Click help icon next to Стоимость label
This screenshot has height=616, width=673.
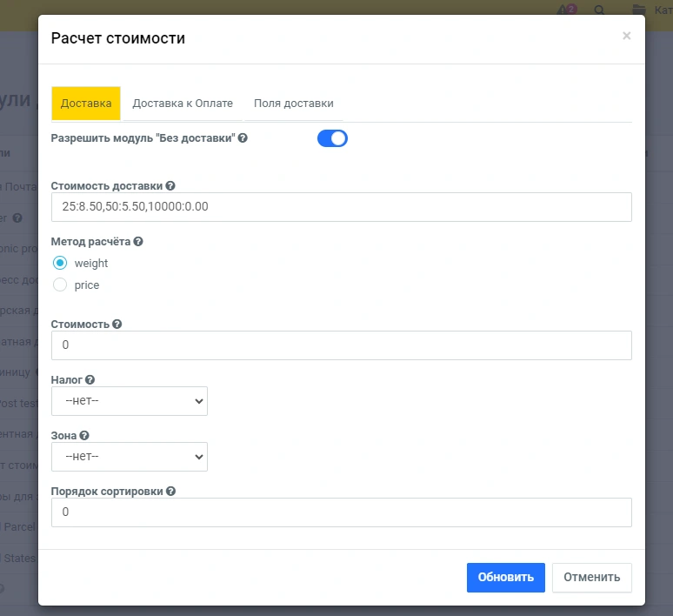(x=117, y=324)
